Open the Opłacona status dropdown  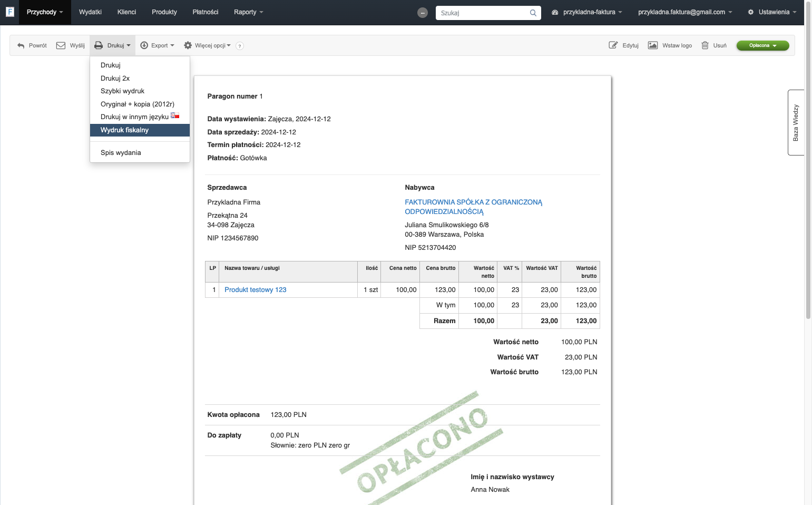tap(762, 46)
